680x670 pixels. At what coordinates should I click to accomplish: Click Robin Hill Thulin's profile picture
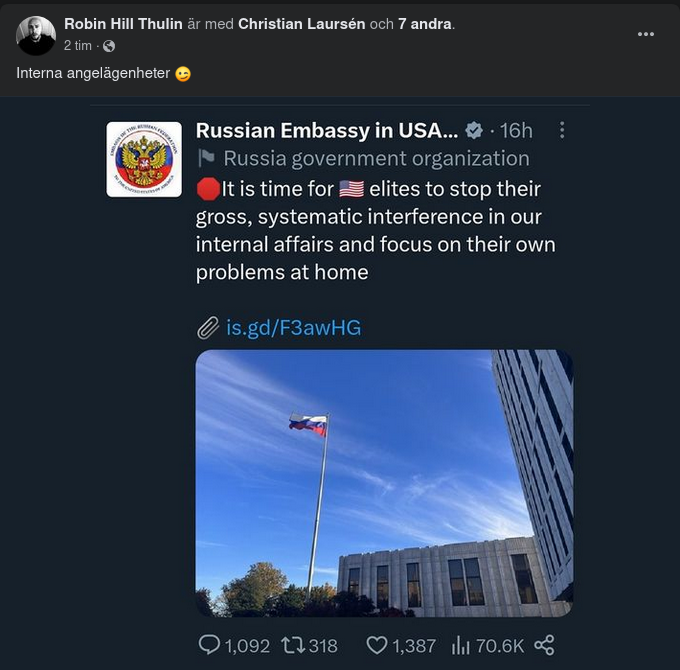[x=36, y=36]
